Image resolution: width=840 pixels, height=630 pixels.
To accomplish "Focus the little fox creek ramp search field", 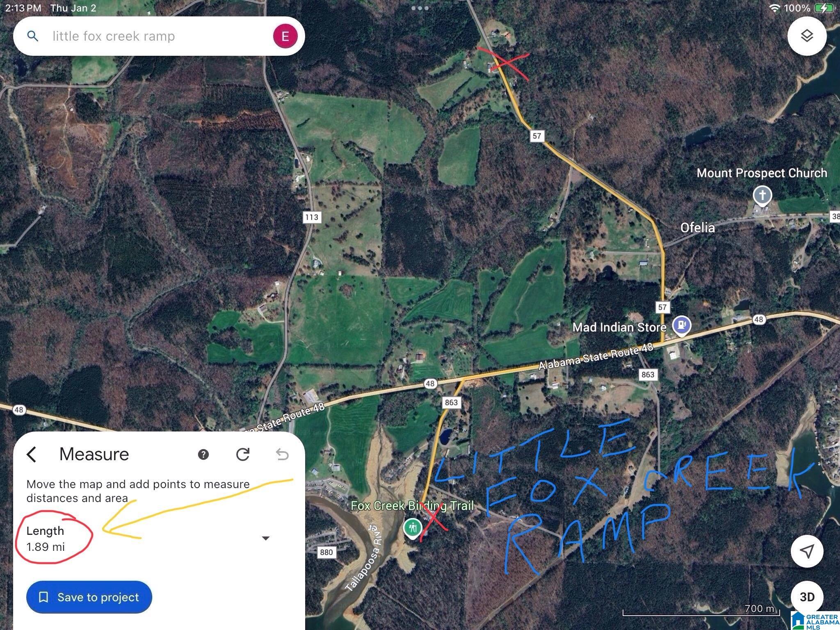I will (159, 36).
